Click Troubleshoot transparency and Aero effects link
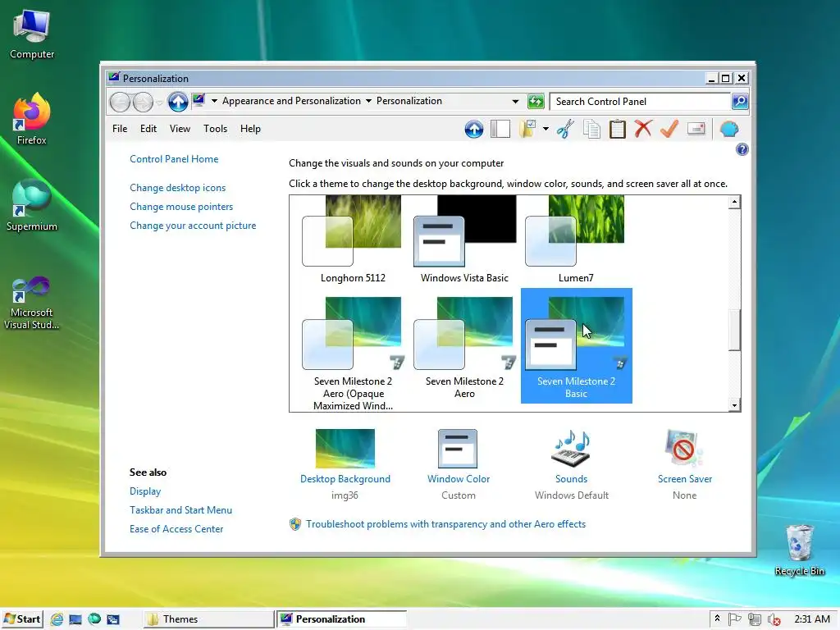Image resolution: width=840 pixels, height=630 pixels. [445, 524]
